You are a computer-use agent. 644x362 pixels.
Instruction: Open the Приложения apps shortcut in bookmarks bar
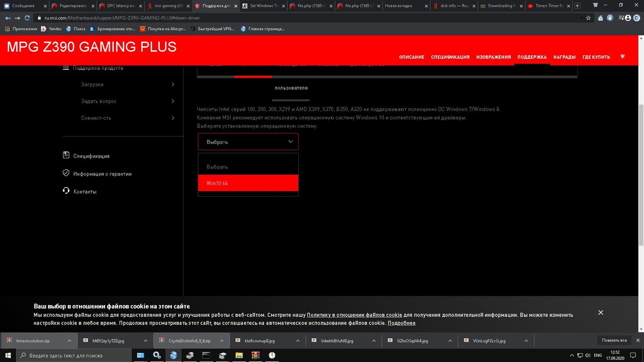(21, 29)
